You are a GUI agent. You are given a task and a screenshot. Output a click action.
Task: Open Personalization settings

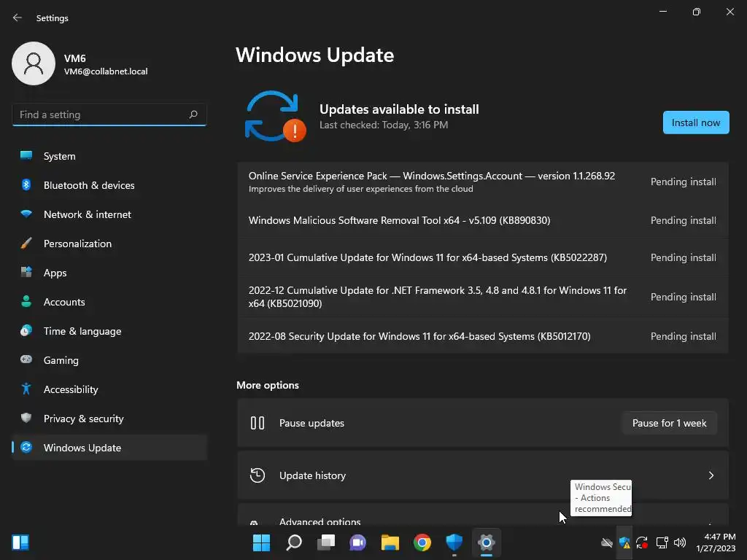coord(109,244)
